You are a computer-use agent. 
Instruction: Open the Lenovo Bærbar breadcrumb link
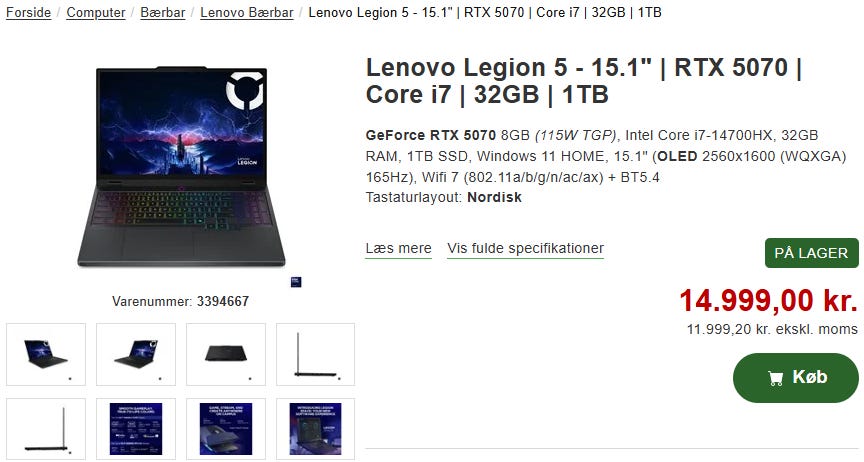(246, 12)
